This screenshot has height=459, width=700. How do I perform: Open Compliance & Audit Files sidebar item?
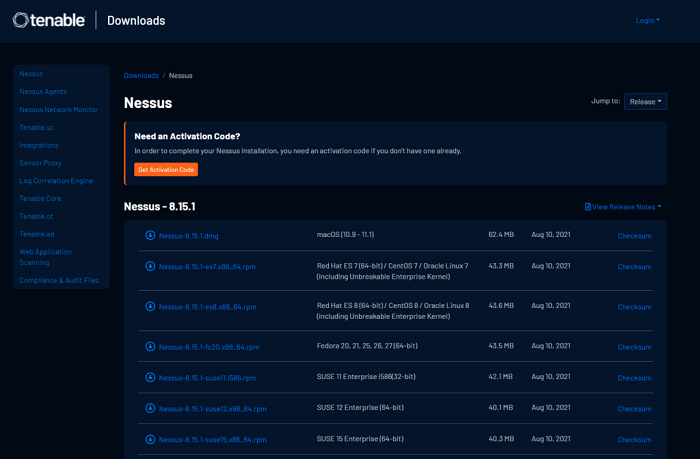[x=59, y=280]
